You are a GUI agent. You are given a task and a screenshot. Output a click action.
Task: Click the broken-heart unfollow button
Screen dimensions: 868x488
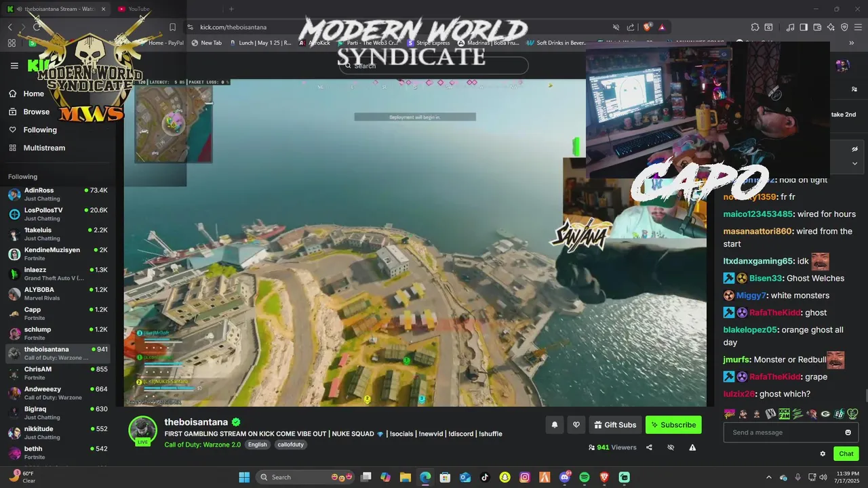click(x=576, y=425)
